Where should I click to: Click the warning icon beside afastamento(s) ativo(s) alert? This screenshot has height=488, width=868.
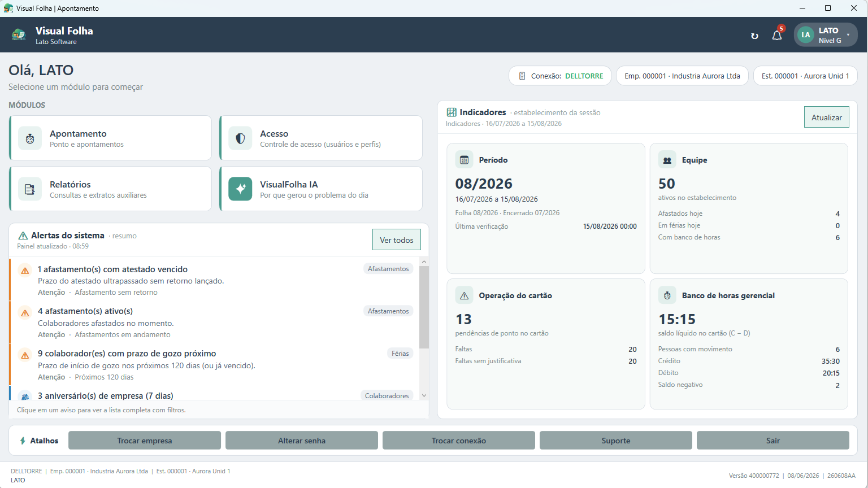pyautogui.click(x=25, y=313)
